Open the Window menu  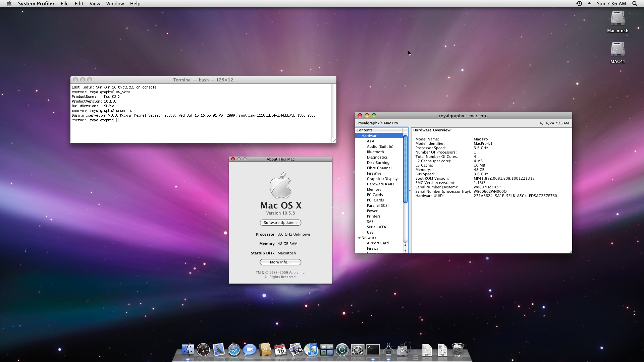pyautogui.click(x=115, y=4)
